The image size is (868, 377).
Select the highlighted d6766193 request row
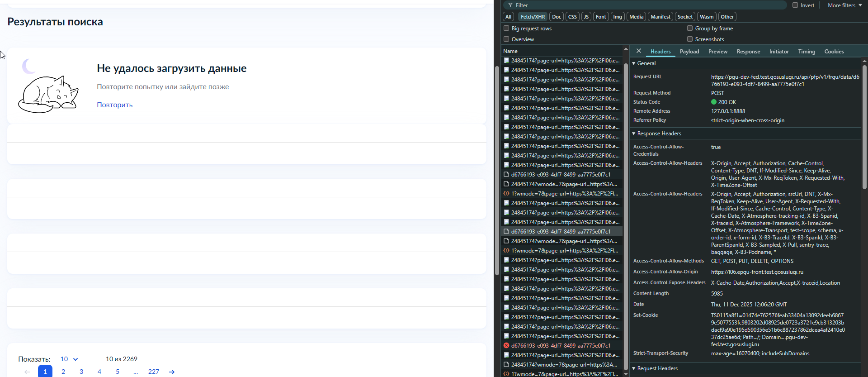pos(562,231)
